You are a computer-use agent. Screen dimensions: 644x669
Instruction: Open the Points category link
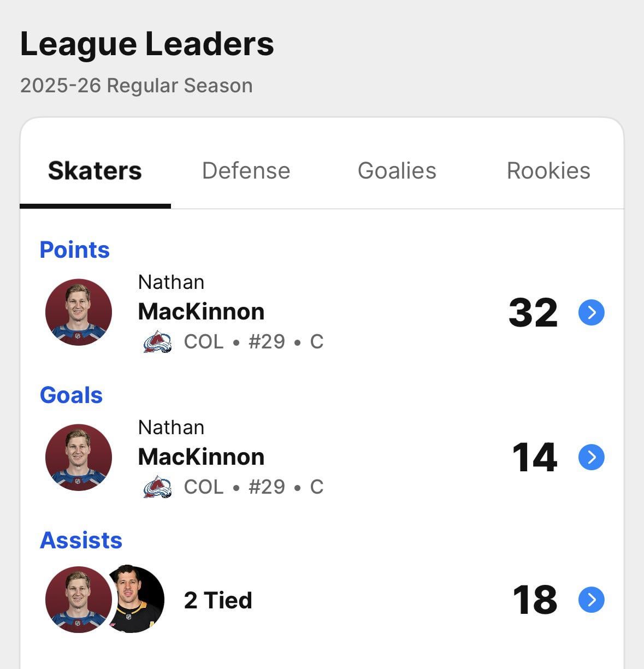click(x=75, y=250)
